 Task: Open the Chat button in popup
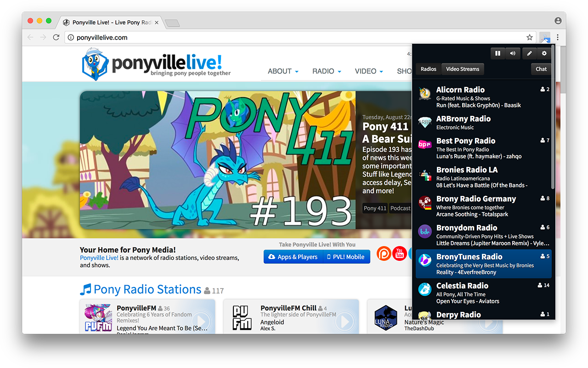(541, 69)
